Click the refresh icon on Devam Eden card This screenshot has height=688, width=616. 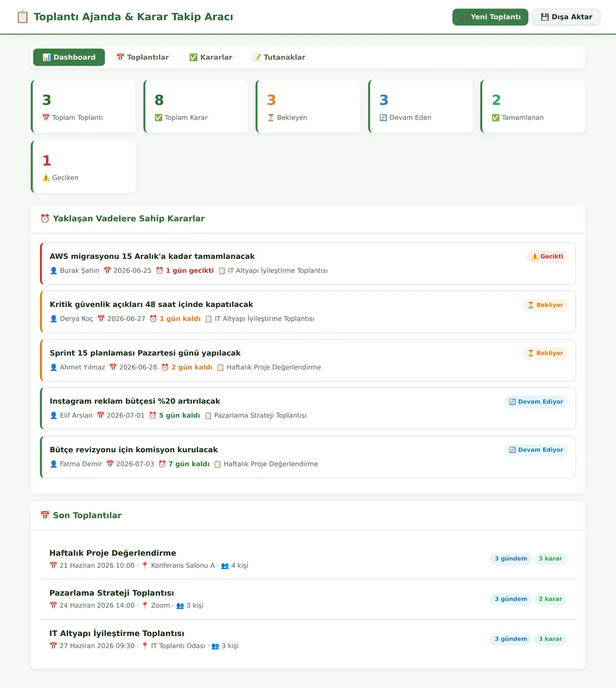[383, 117]
